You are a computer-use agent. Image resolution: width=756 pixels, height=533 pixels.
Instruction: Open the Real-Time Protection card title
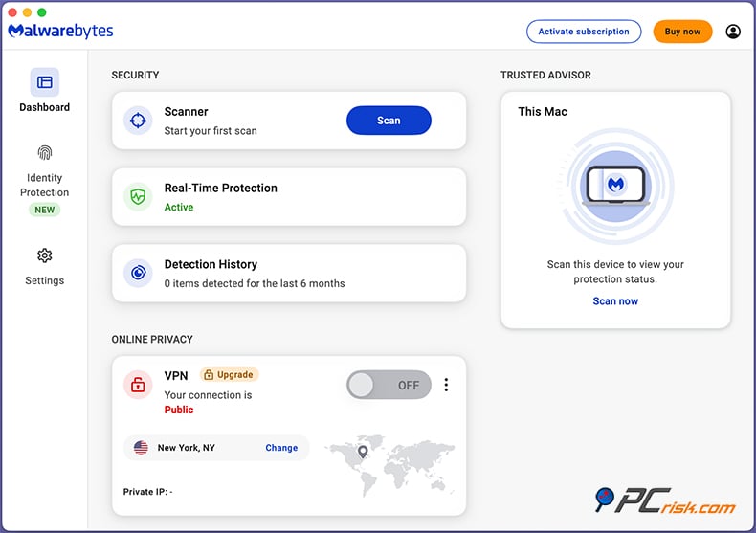coord(221,188)
